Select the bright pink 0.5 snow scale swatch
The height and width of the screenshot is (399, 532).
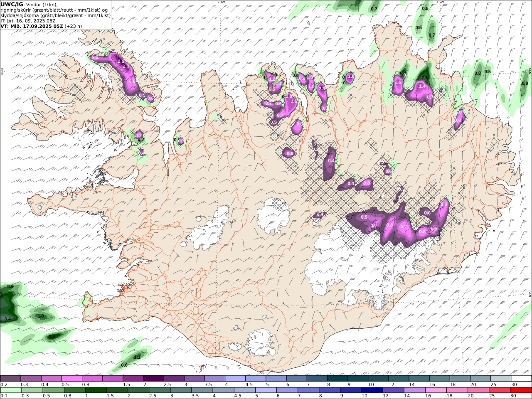coord(72,378)
